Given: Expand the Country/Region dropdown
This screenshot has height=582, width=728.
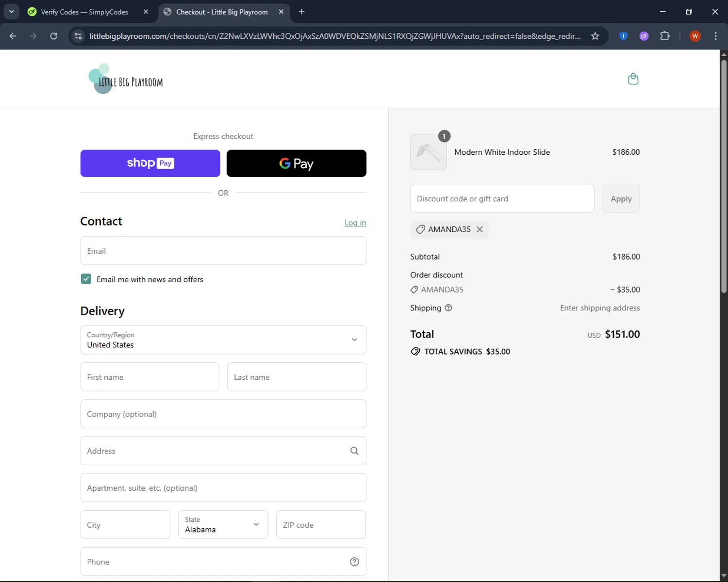Looking at the screenshot, I should coord(223,340).
